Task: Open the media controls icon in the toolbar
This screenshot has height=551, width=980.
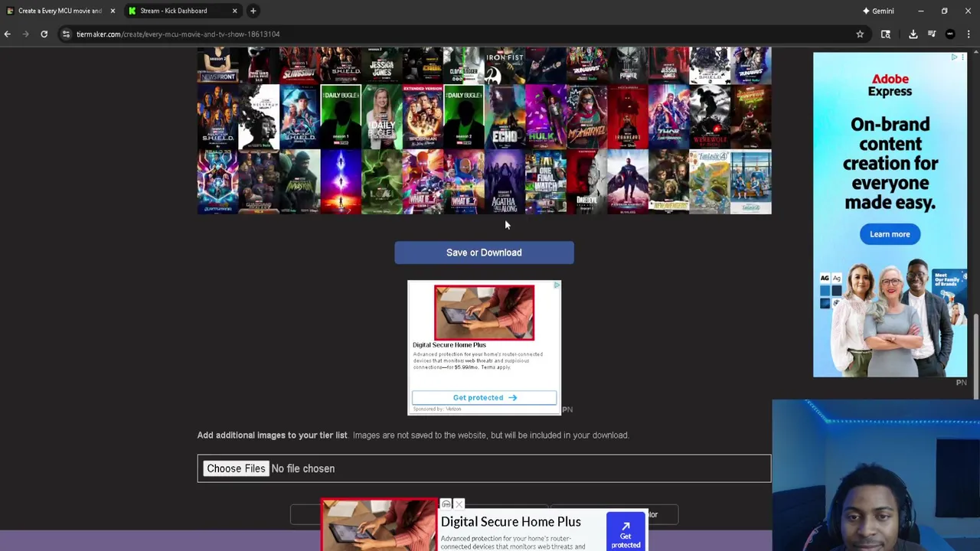Action: coord(932,34)
